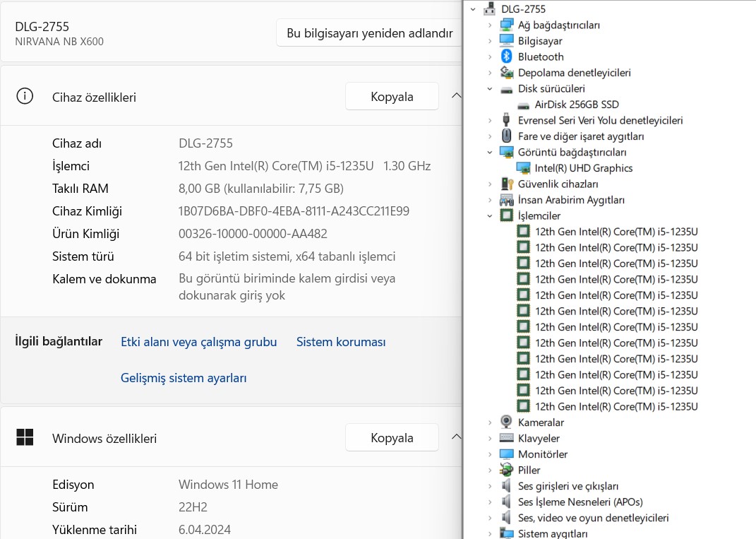Click the Piller battery icon
756x539 pixels.
(506, 470)
